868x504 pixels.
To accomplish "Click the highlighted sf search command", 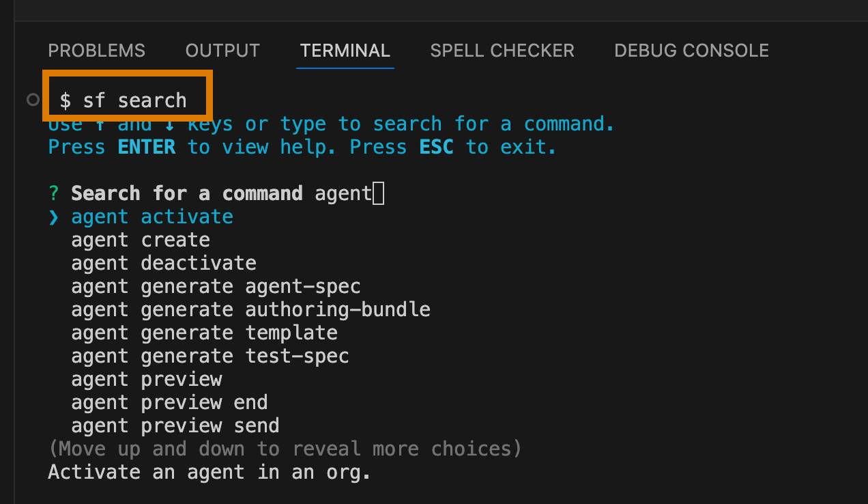I will tap(123, 100).
